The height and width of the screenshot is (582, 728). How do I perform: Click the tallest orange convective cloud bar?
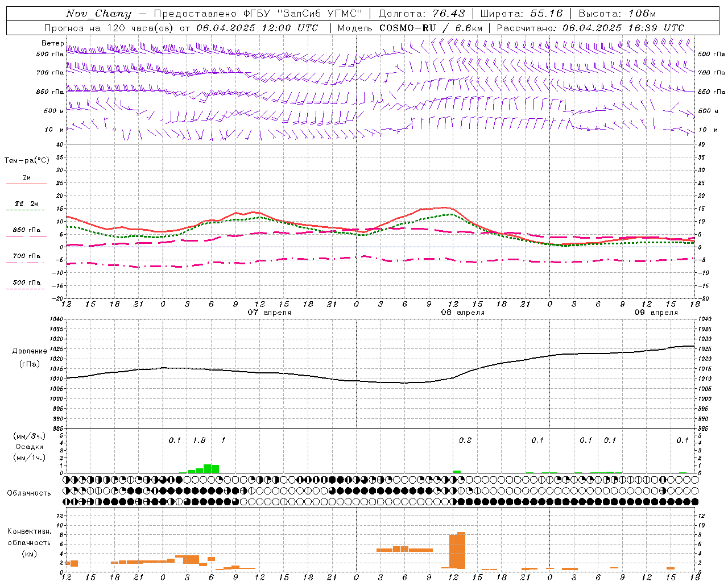coord(461,550)
